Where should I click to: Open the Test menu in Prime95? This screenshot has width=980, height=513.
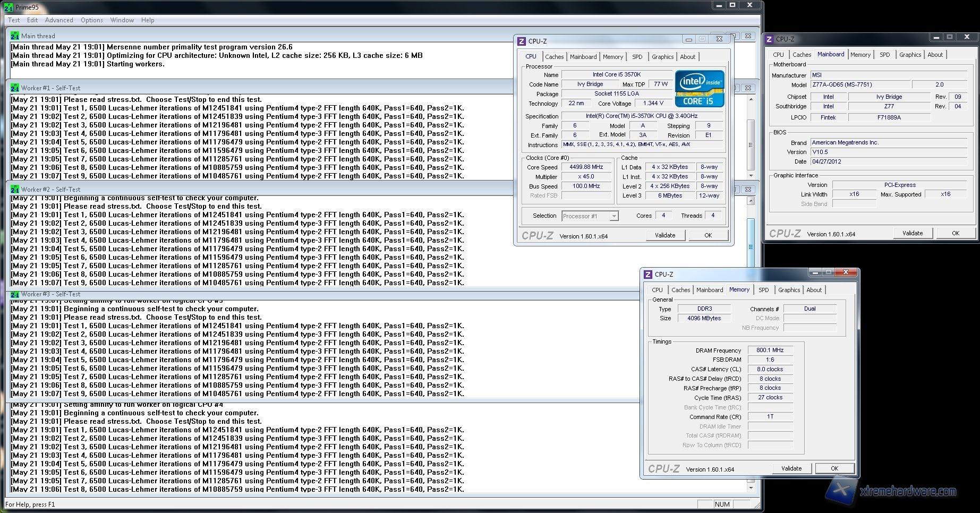[14, 20]
